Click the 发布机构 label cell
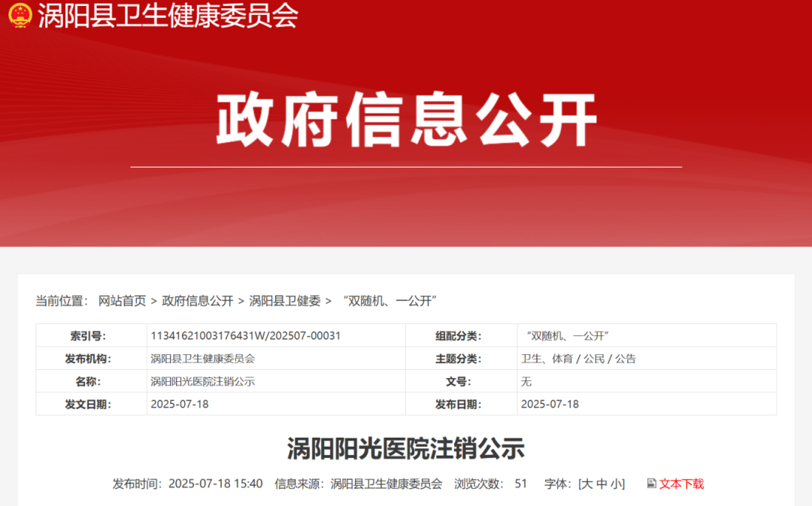This screenshot has height=506, width=812. [x=91, y=359]
